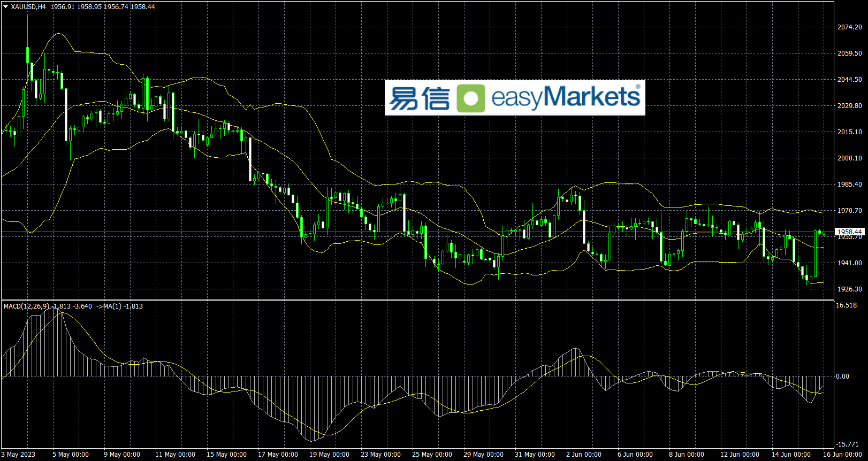The width and height of the screenshot is (868, 461).
Task: Click the MACD scale value -15.771
Action: click(848, 444)
